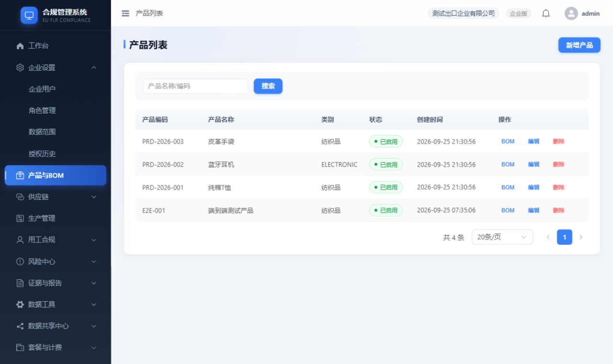613x364 pixels.
Task: Click the 生产管理 icon
Action: click(20, 218)
